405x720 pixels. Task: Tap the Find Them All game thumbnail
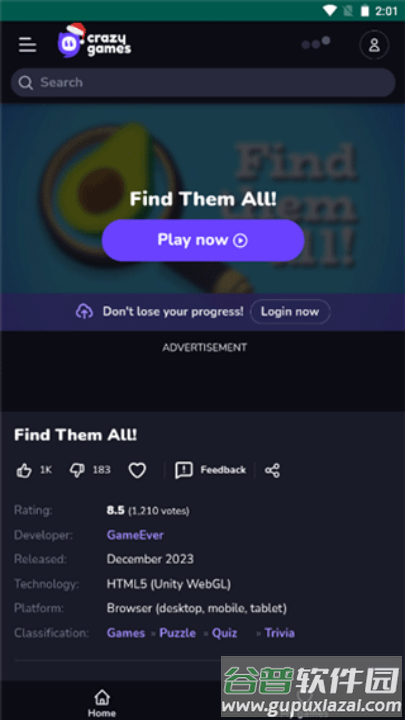click(202, 198)
